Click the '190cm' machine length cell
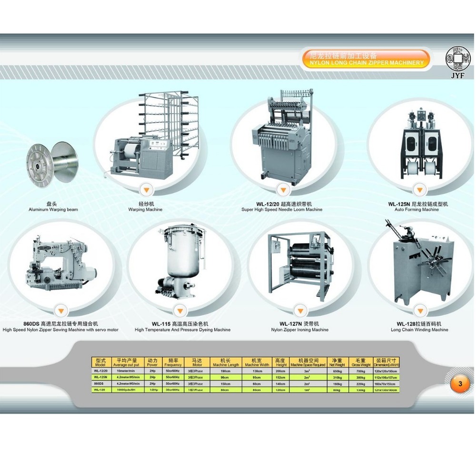476x468 pixels. point(226,371)
